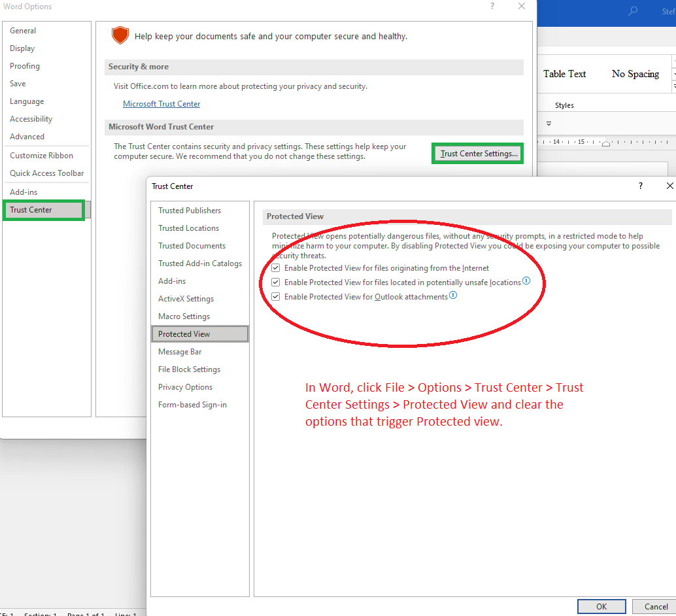Open Macro Settings in Trust Center
Image resolution: width=676 pixels, height=616 pixels.
199,317
